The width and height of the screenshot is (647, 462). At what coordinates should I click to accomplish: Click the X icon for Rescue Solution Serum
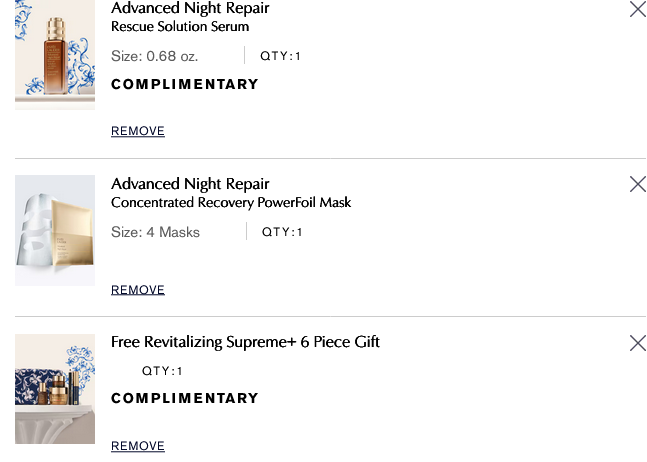[637, 9]
